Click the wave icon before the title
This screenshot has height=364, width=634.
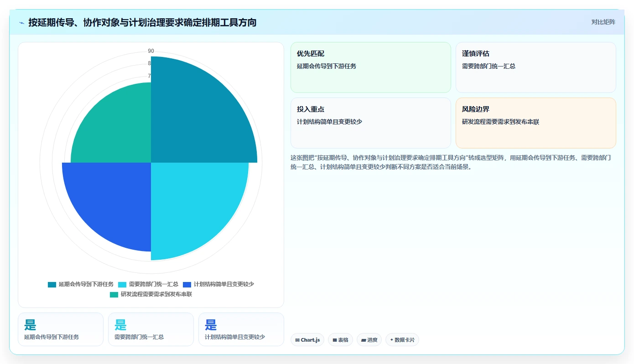[x=21, y=22]
